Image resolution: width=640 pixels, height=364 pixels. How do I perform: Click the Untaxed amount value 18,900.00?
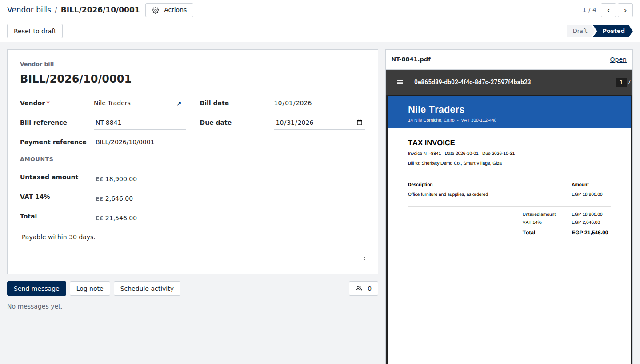(121, 179)
